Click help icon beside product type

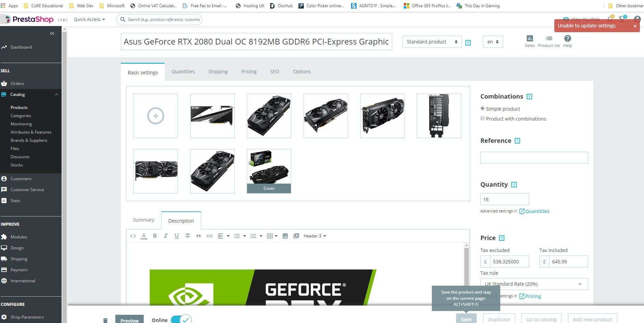coord(468,43)
